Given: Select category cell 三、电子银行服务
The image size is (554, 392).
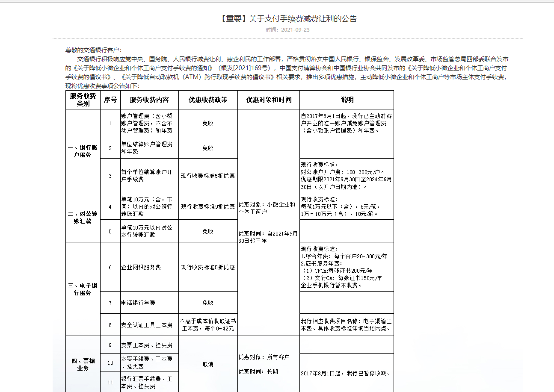Looking at the screenshot, I should point(83,289).
